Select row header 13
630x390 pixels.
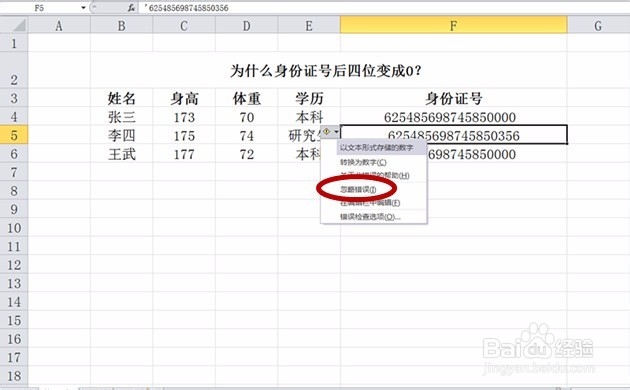coord(14,283)
